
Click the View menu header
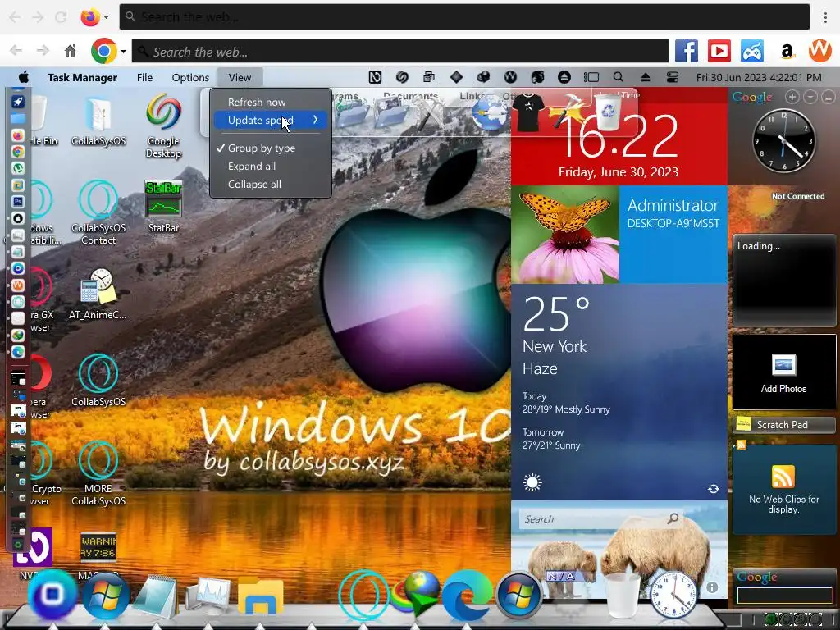pos(240,77)
